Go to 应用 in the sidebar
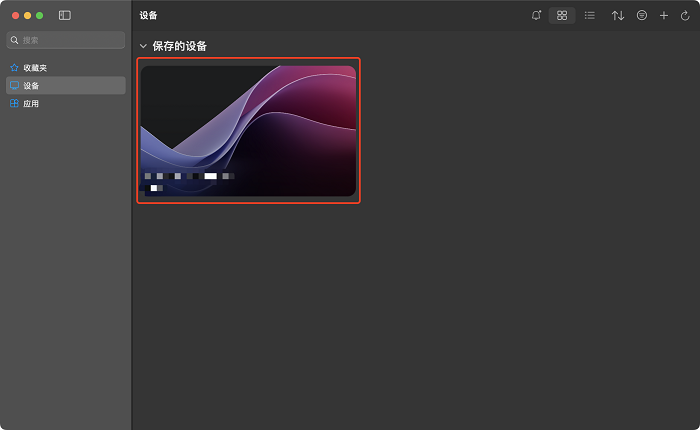 tap(31, 104)
